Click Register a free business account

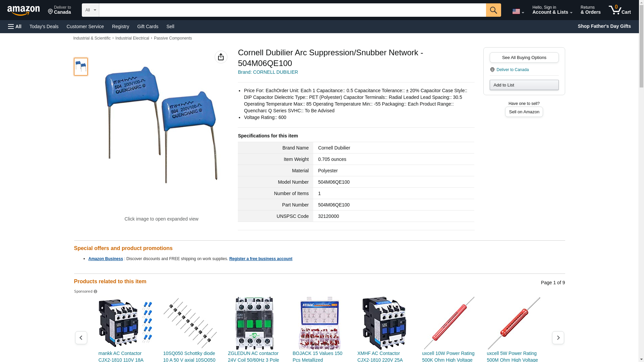261,259
